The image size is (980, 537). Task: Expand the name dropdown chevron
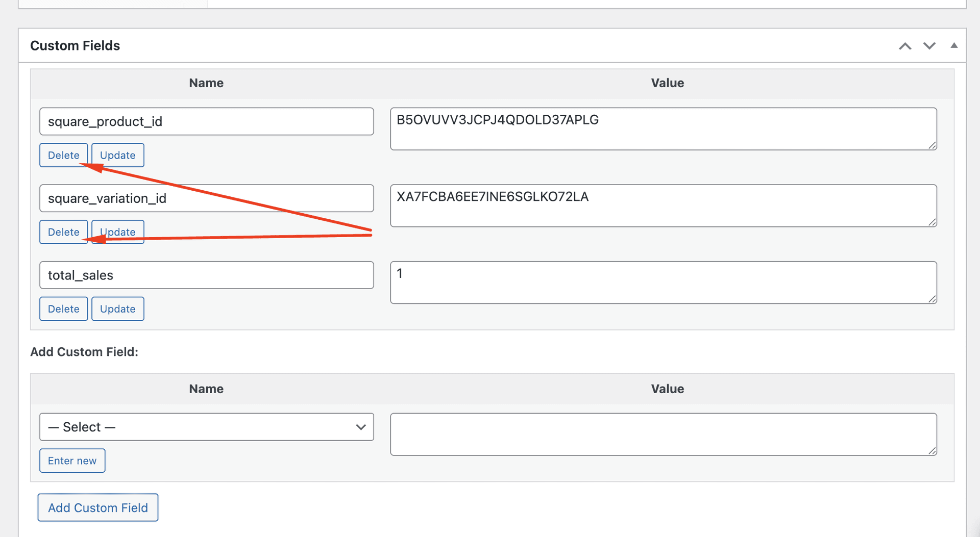click(361, 427)
